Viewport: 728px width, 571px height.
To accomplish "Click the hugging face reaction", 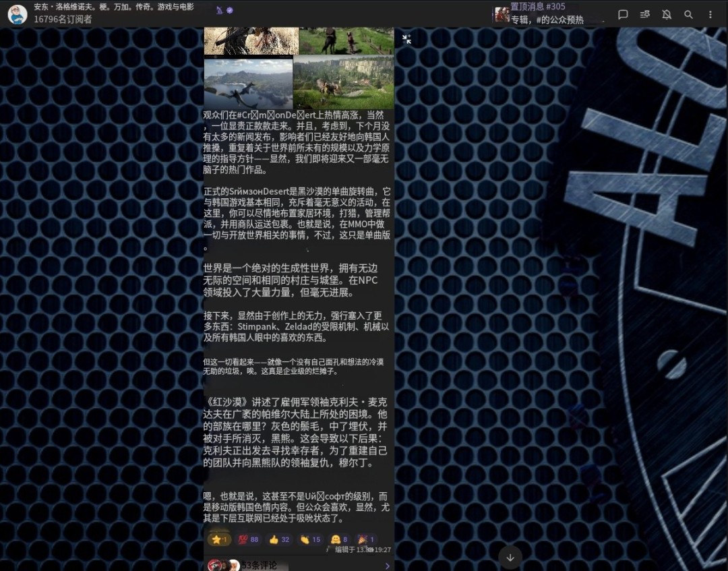I will pos(339,539).
